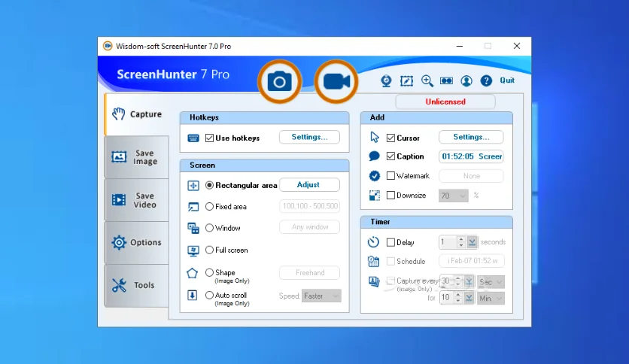This screenshot has width=629, height=364.
Task: Enable the Watermark checkbox
Action: point(390,175)
